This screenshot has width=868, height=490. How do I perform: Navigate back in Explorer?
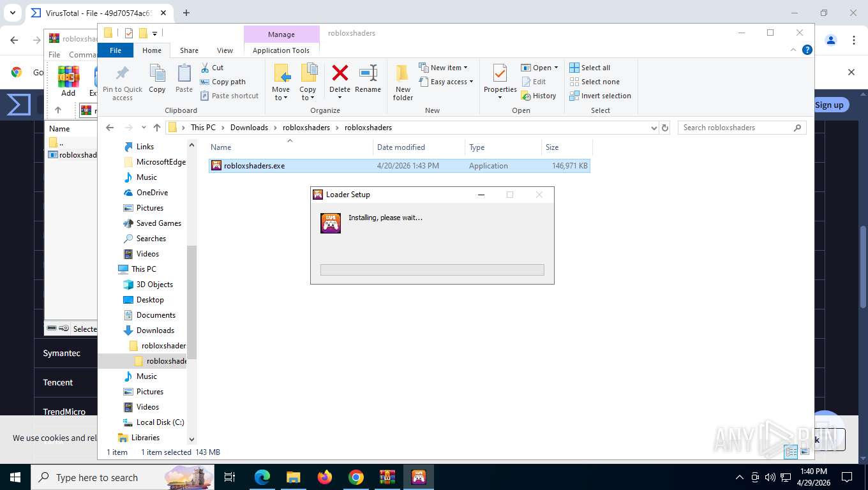(x=110, y=128)
